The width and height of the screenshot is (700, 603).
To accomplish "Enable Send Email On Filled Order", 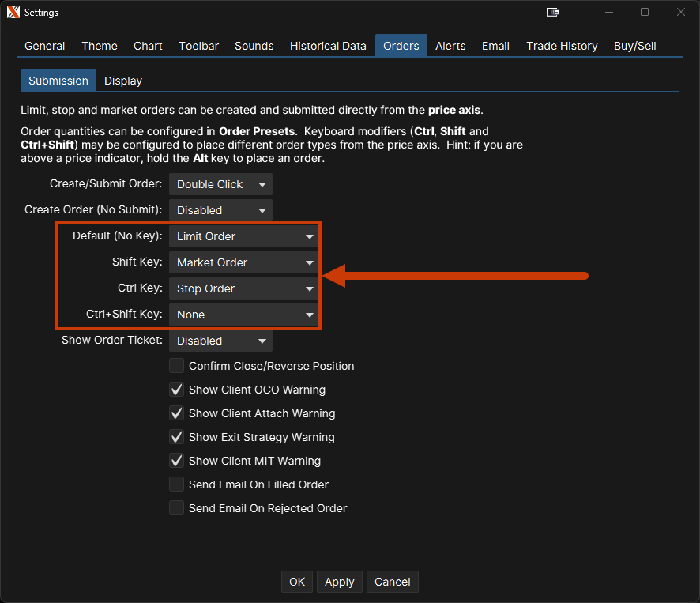I will pos(176,484).
